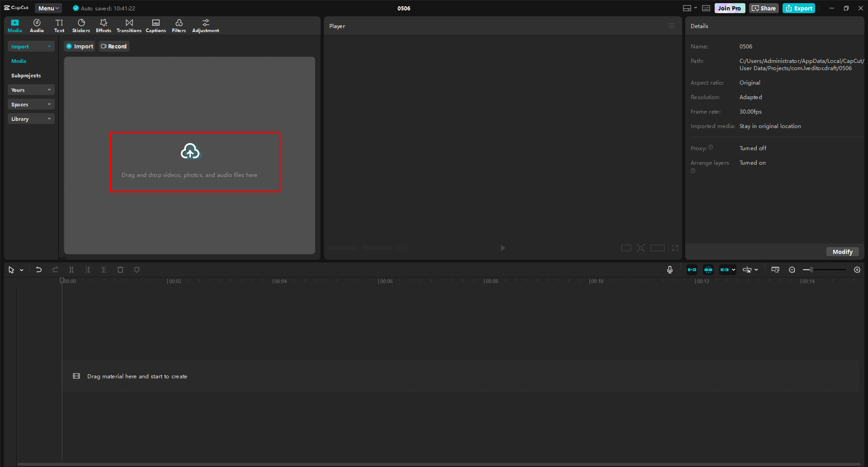Switch to the Transitions tab
The height and width of the screenshot is (467, 868).
click(129, 26)
